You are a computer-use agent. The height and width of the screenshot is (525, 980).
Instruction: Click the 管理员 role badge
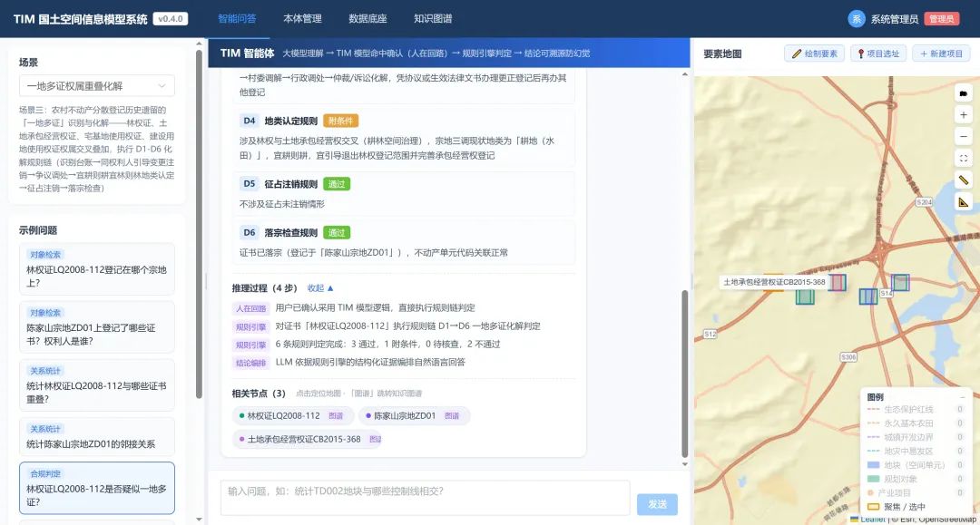click(x=941, y=19)
